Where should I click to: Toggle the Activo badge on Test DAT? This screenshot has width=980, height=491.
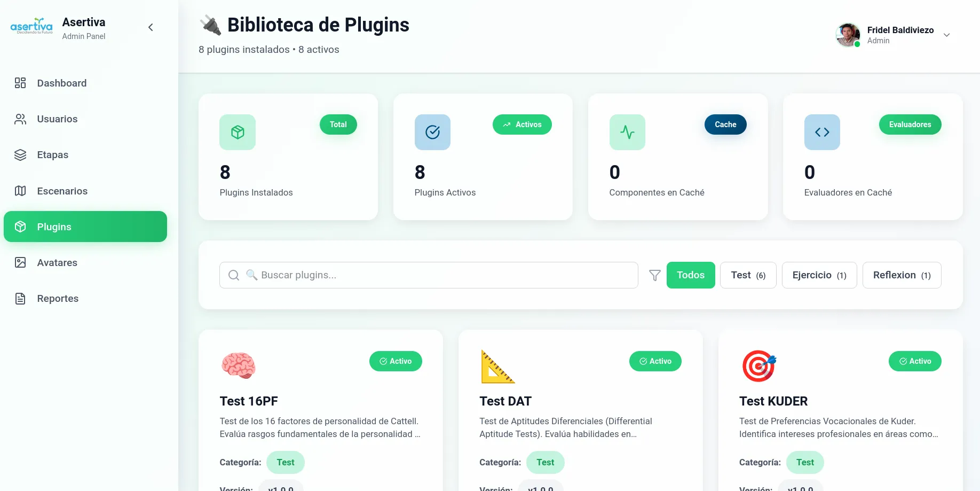655,361
